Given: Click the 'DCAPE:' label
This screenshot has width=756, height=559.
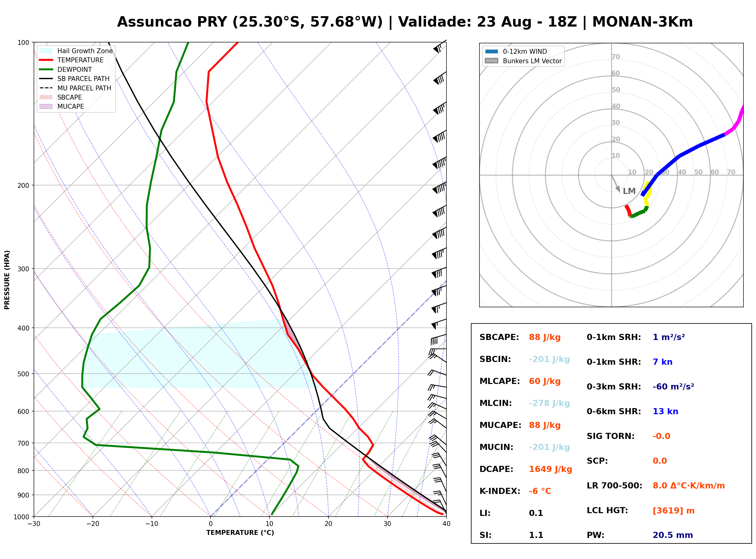Looking at the screenshot, I should [497, 469].
